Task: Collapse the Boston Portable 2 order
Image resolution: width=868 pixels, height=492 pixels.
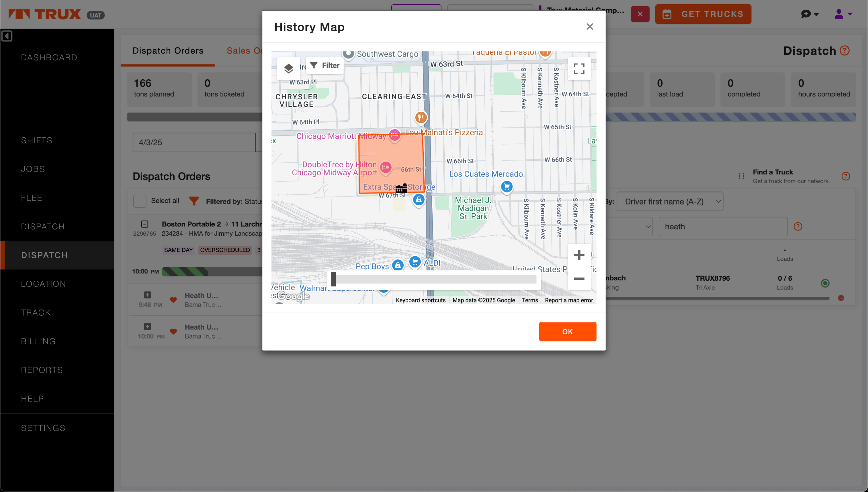Action: tap(144, 224)
